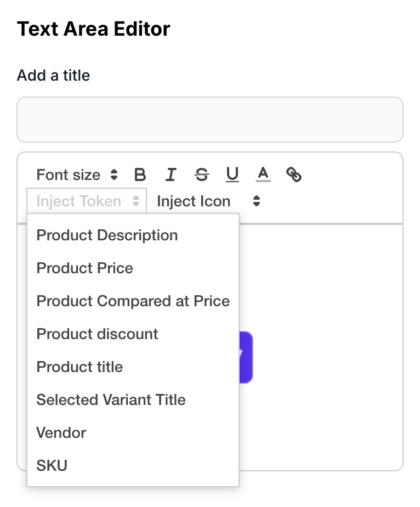
Task: Click the Add a title input field
Action: (210, 120)
